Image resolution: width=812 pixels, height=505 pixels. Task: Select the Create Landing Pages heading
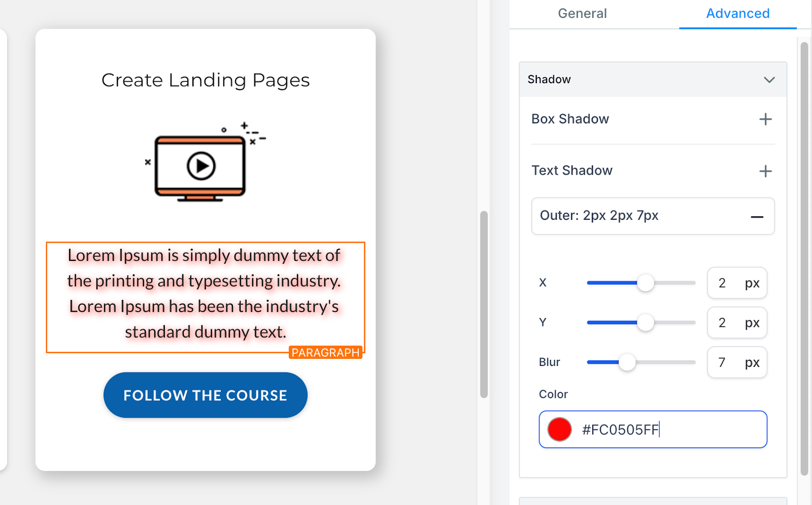(x=206, y=80)
